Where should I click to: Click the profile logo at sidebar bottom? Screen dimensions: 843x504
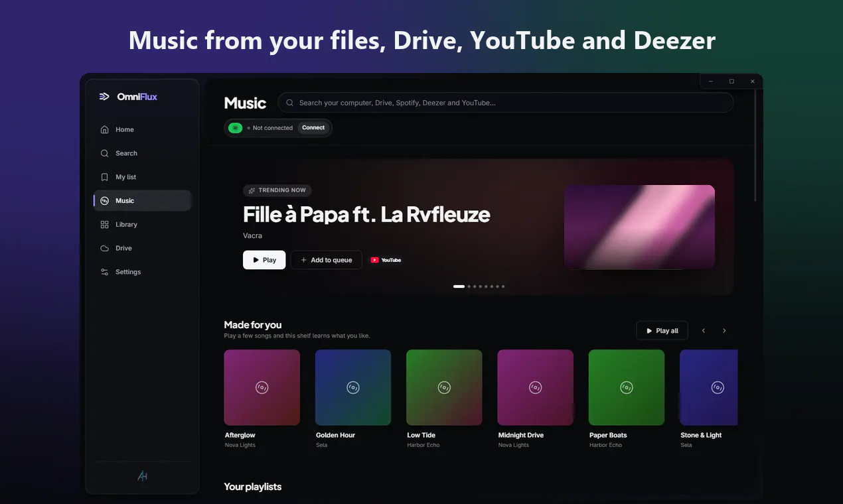point(142,475)
